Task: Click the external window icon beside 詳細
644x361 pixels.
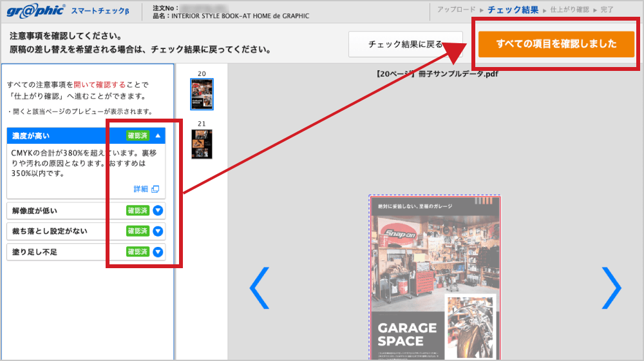Action: [x=155, y=189]
